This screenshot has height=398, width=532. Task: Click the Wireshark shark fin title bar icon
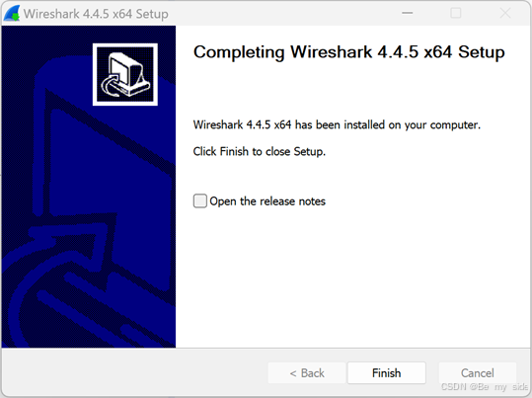point(12,14)
